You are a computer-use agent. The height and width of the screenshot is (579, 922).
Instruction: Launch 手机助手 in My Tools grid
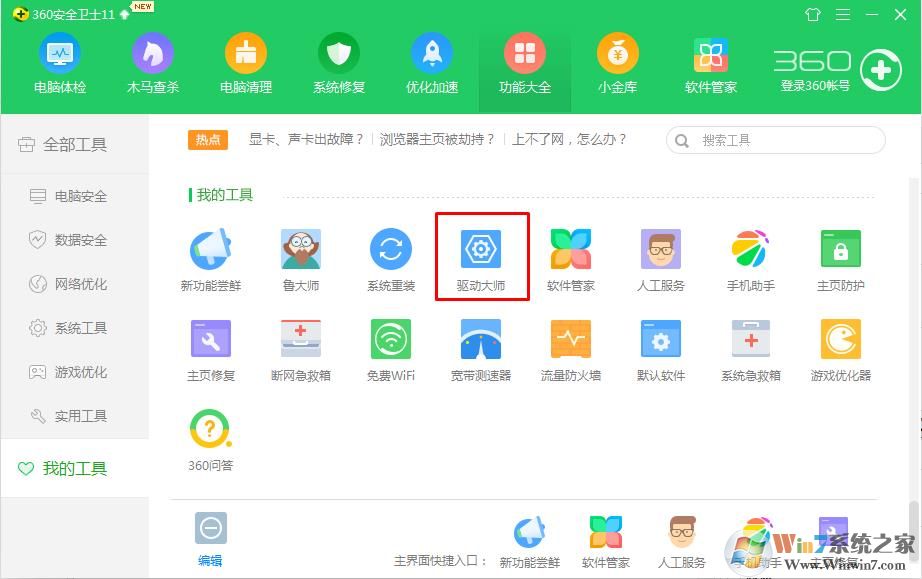pos(751,259)
